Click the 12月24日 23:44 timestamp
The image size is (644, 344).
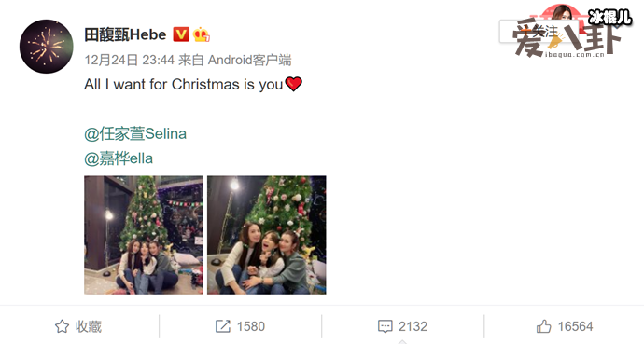[x=130, y=61]
